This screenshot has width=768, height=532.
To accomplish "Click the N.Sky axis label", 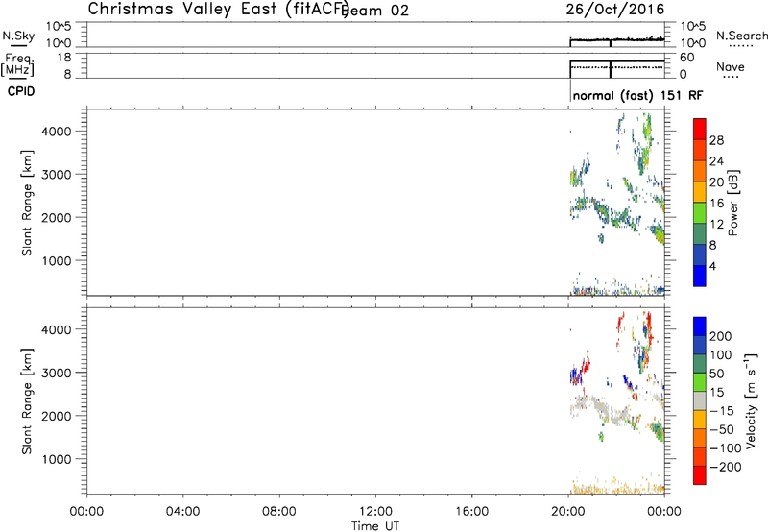I will (18, 36).
